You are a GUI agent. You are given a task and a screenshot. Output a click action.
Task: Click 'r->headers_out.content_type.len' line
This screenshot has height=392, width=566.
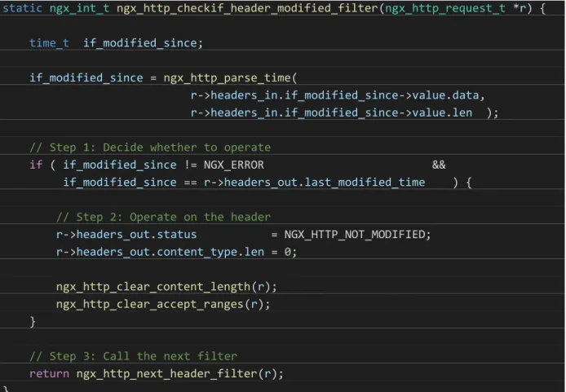[176, 252]
